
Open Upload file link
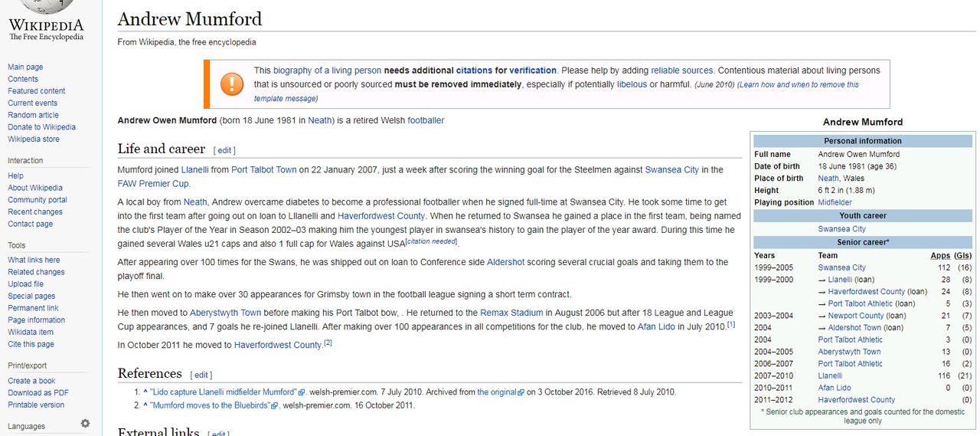pyautogui.click(x=26, y=284)
